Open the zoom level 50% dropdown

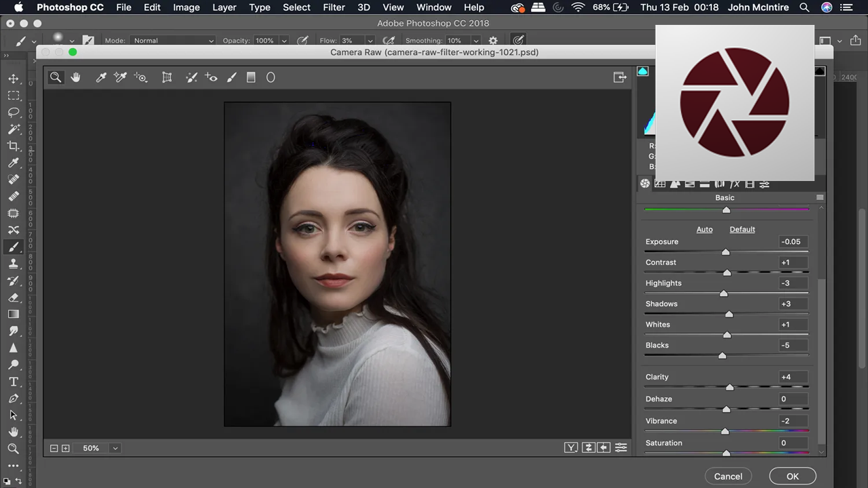[115, 448]
